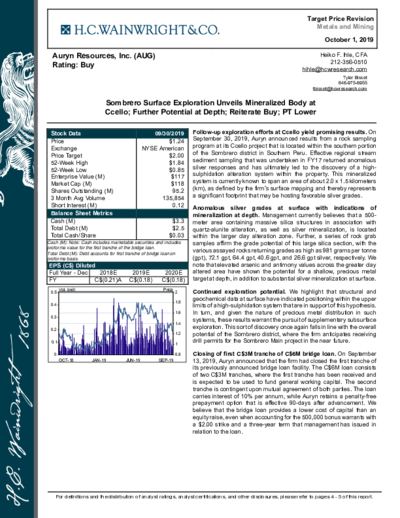Screen dimensions: 400x518
Task: Click the Closing of first C$3M tranche heading
Action: (264, 354)
